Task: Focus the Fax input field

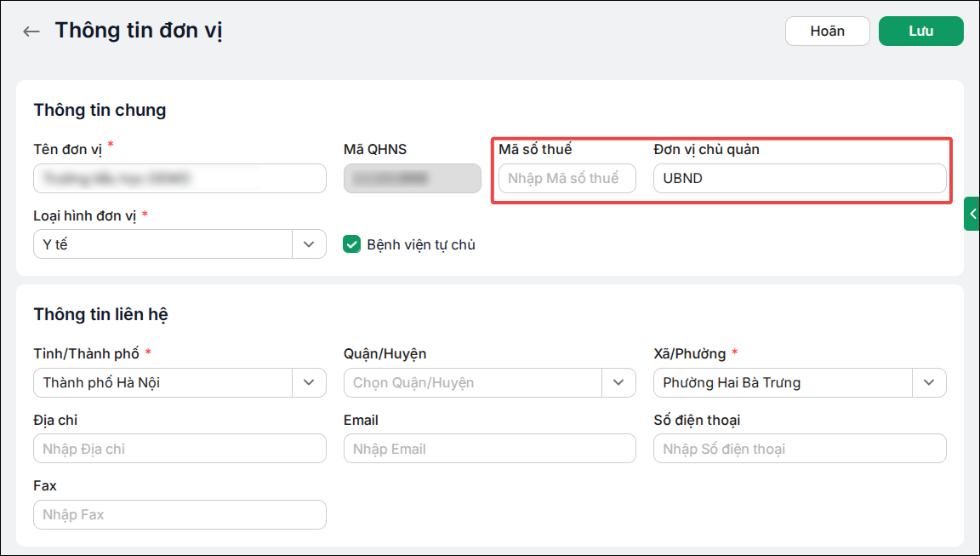Action: click(x=180, y=515)
